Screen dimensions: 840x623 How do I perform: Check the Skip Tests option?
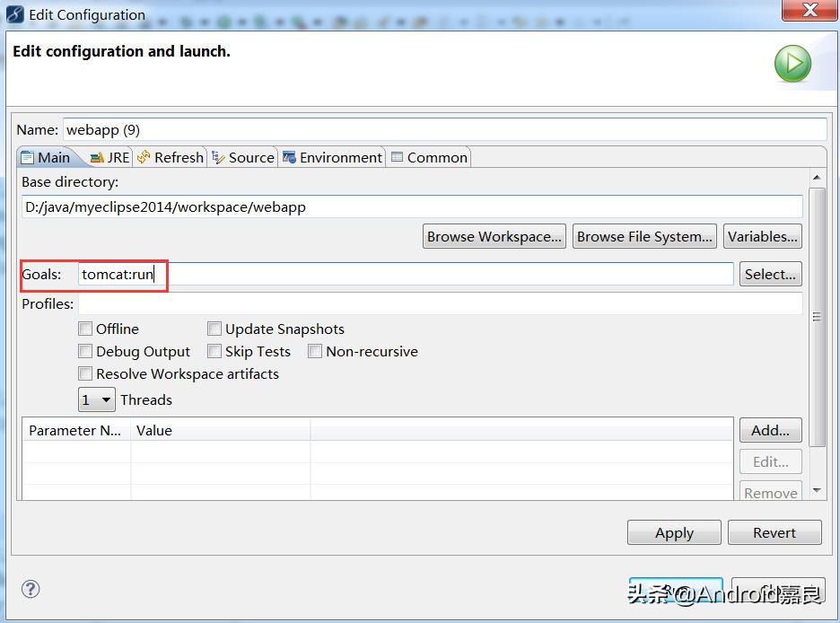[x=215, y=352]
